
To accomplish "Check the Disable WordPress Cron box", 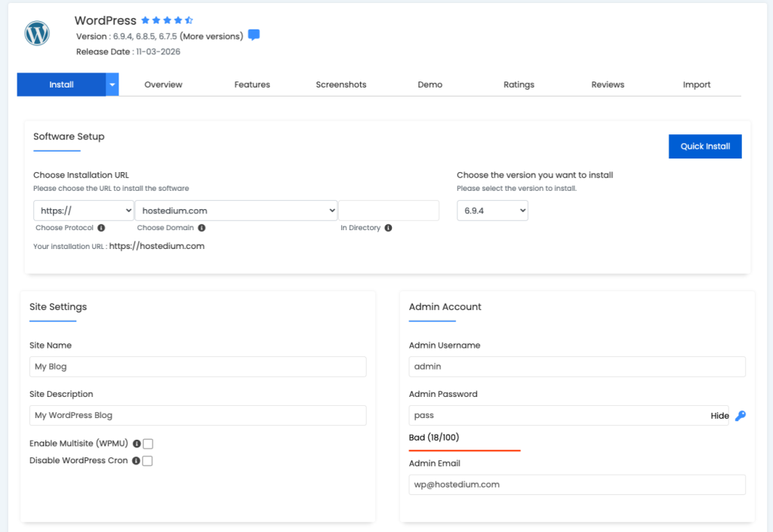I will [148, 460].
